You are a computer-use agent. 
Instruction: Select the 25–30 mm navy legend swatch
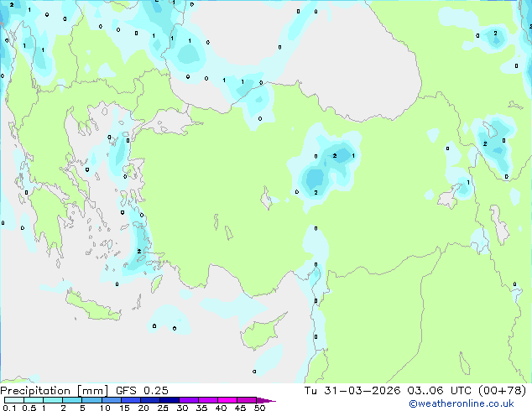pos(169,400)
